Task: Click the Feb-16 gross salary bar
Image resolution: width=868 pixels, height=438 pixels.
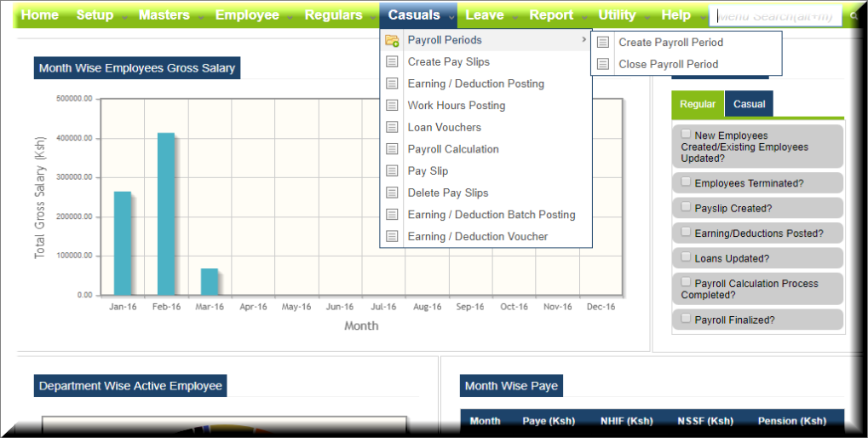Action: point(165,213)
